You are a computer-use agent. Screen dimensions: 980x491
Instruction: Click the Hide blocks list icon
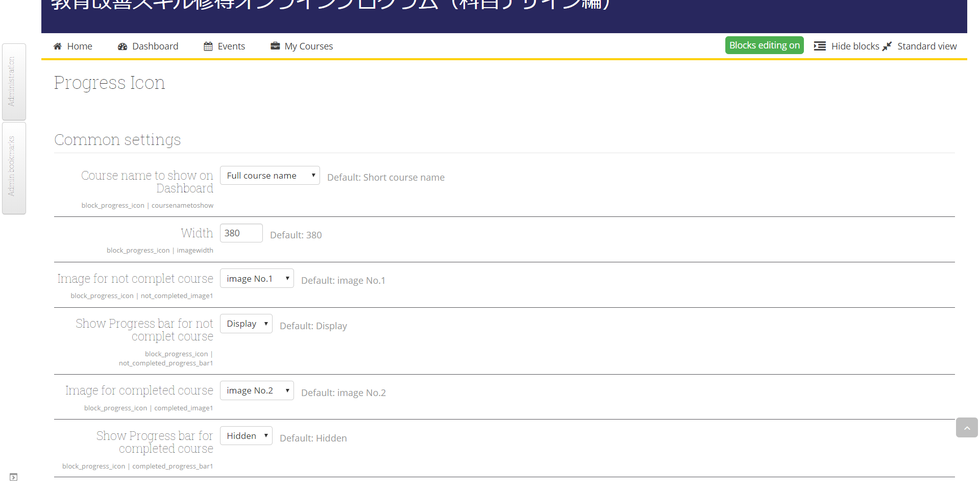(x=820, y=46)
